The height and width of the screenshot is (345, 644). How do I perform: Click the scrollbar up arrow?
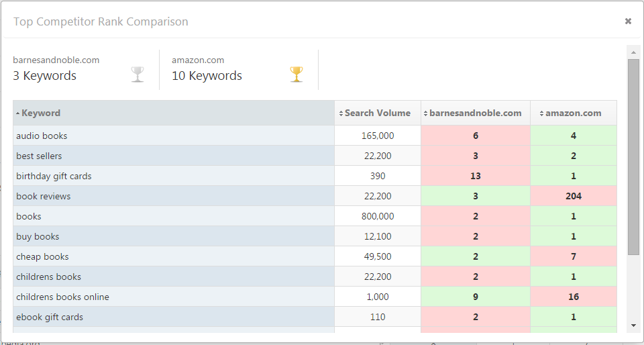pyautogui.click(x=633, y=52)
